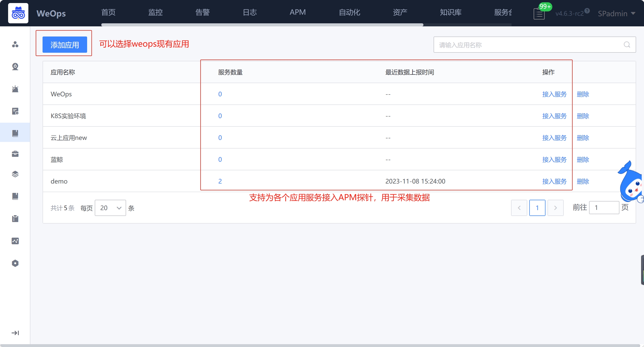Open the SPadmin user dropdown
This screenshot has width=644, height=347.
(616, 13)
